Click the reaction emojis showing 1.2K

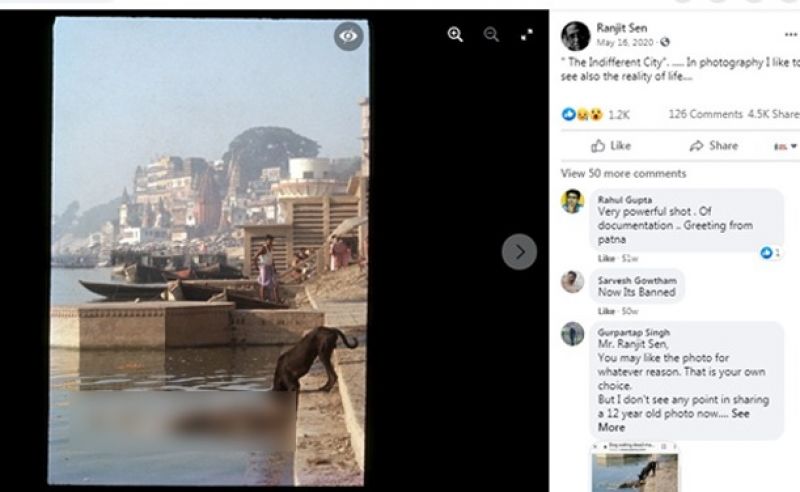582,114
